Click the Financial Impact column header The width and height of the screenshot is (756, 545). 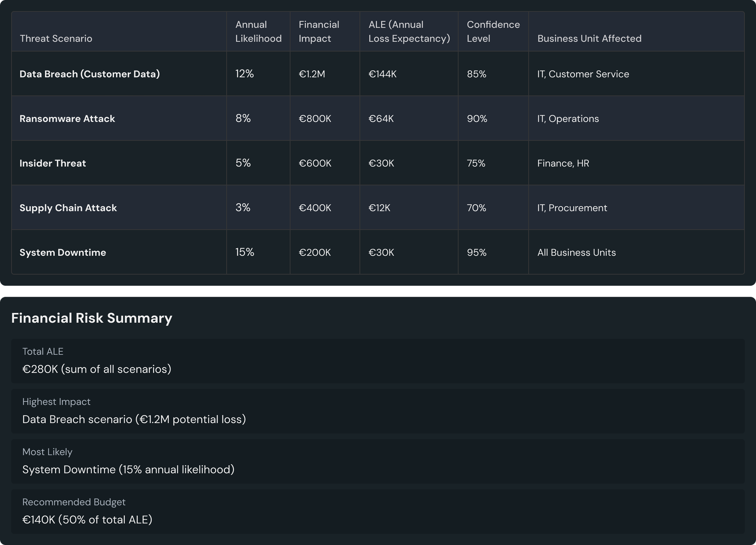[319, 31]
